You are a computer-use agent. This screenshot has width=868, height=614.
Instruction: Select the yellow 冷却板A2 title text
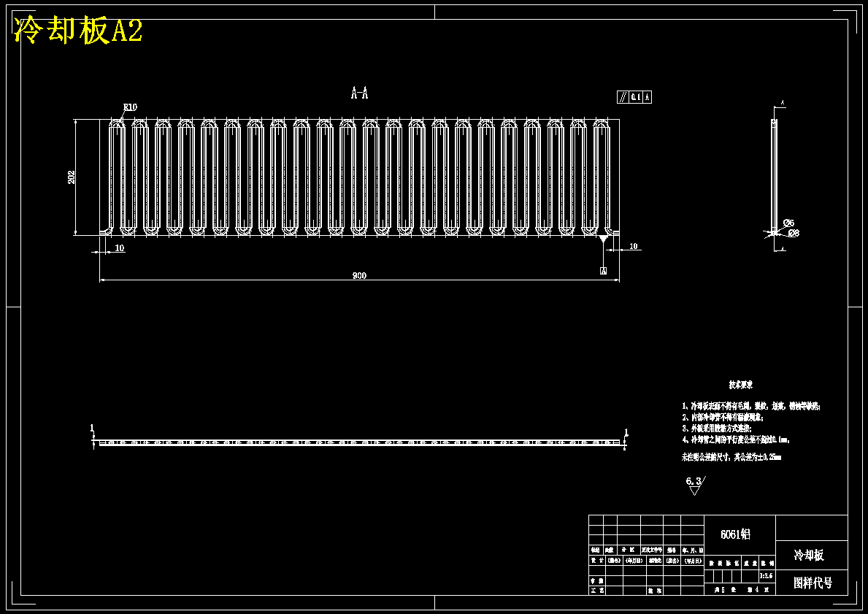(77, 31)
